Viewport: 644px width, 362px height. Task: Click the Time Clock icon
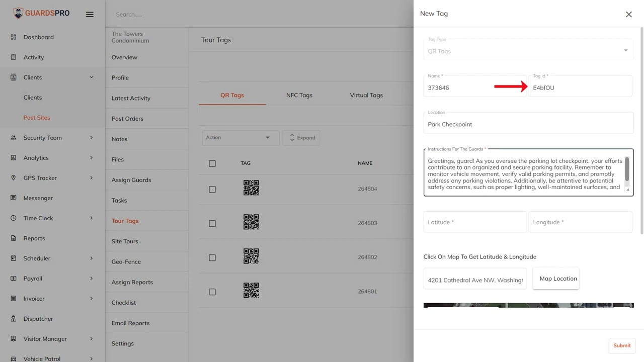click(x=14, y=218)
